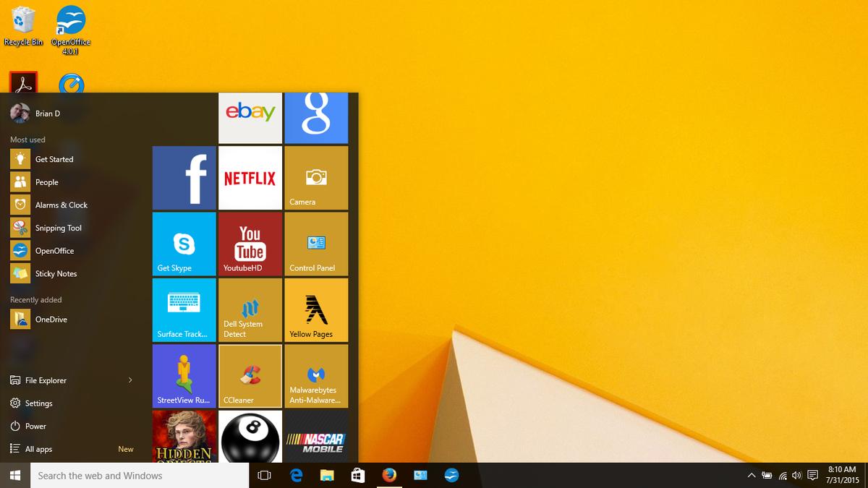Switch to Firefox on the taskbar
The image size is (868, 488).
(x=389, y=475)
